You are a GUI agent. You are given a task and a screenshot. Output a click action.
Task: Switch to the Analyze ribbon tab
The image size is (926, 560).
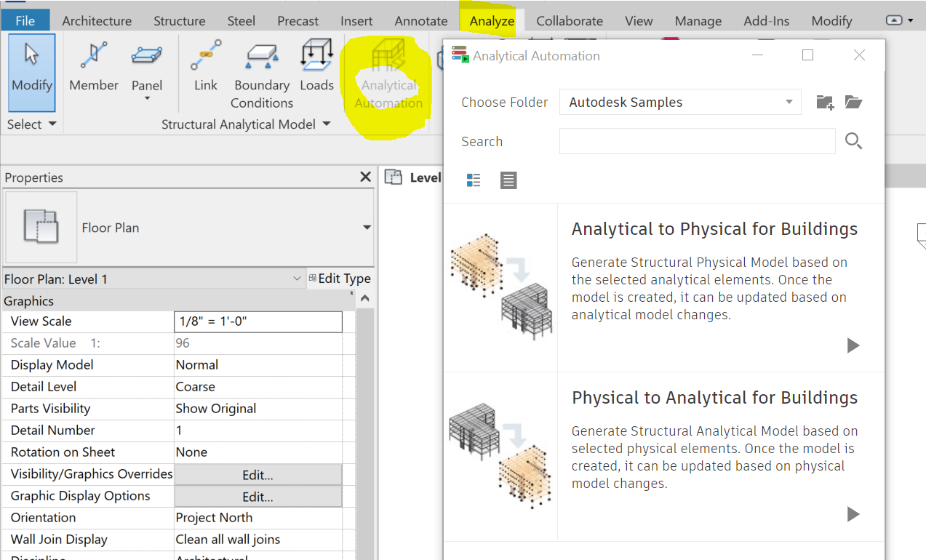pos(491,20)
